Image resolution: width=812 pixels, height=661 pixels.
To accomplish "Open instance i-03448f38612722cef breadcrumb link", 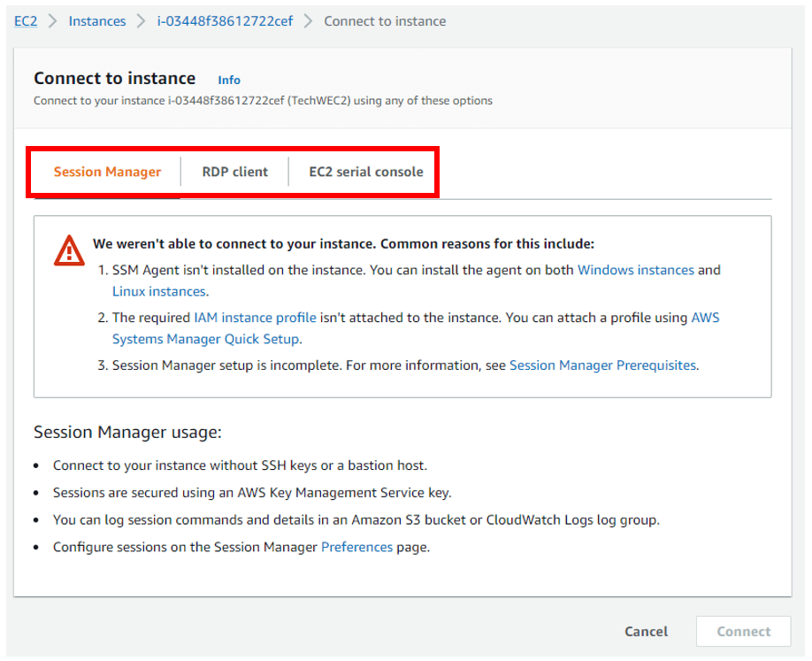I will tap(225, 21).
